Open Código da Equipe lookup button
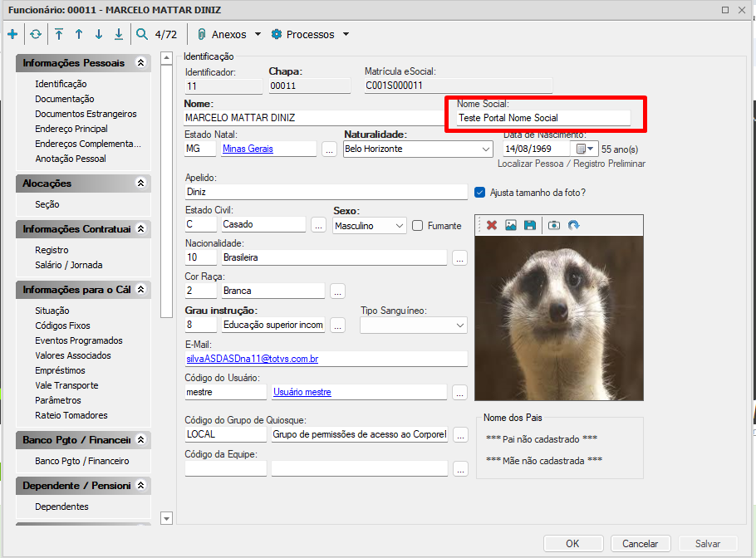The width and height of the screenshot is (756, 558). coord(460,469)
